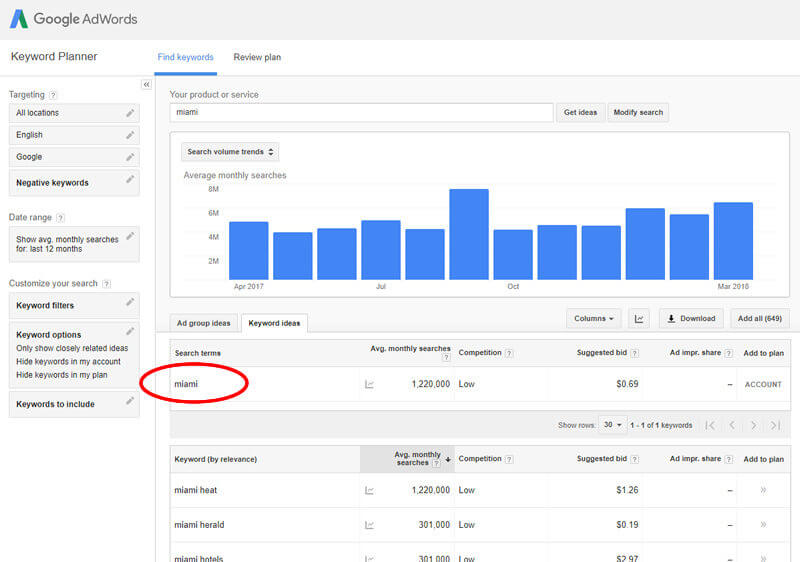This screenshot has height=562, width=800.
Task: Click the Get ideas button
Action: tap(580, 112)
